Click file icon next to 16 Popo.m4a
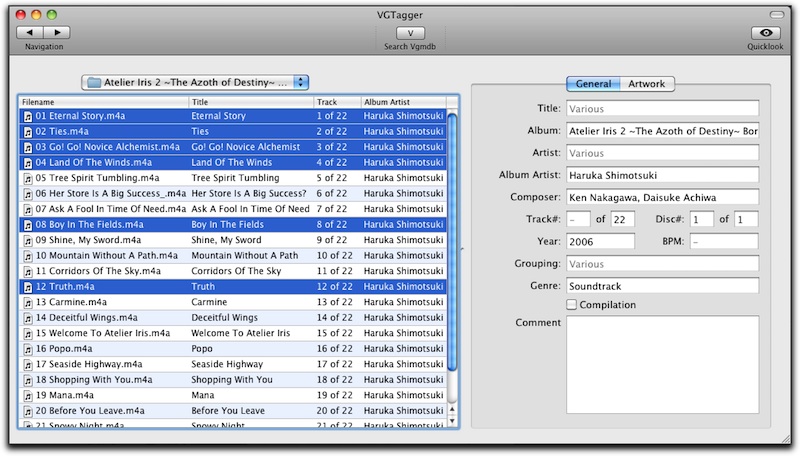The width and height of the screenshot is (800, 456). [x=28, y=349]
